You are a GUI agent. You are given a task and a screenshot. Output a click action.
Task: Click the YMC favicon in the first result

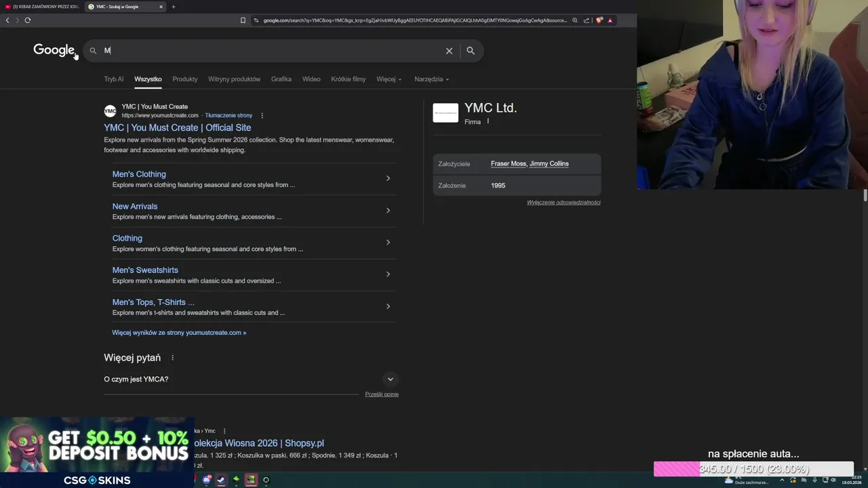[110, 111]
